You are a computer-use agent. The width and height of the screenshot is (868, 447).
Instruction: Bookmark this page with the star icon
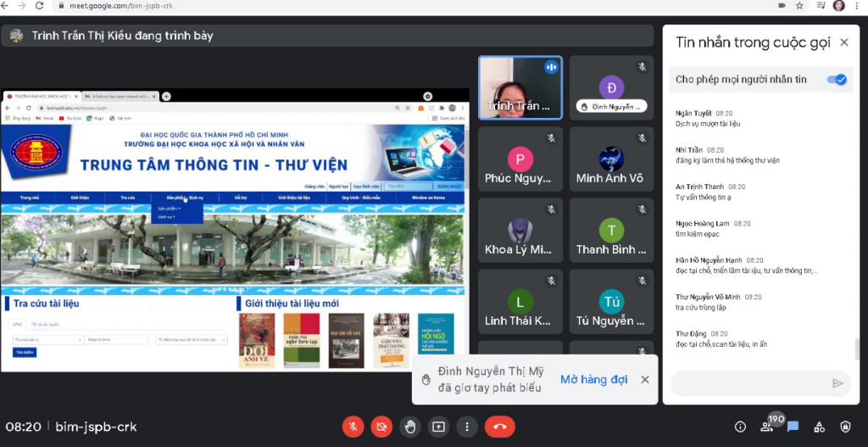799,6
